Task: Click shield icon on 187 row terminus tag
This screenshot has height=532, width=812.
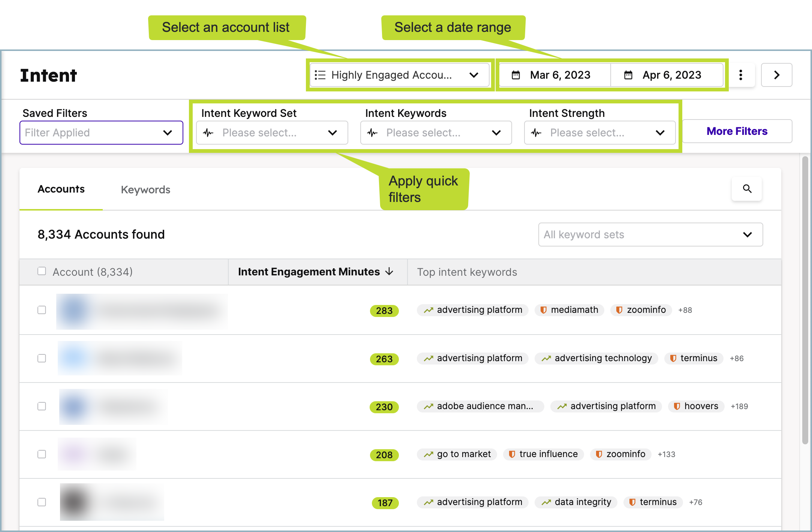Action: [632, 502]
